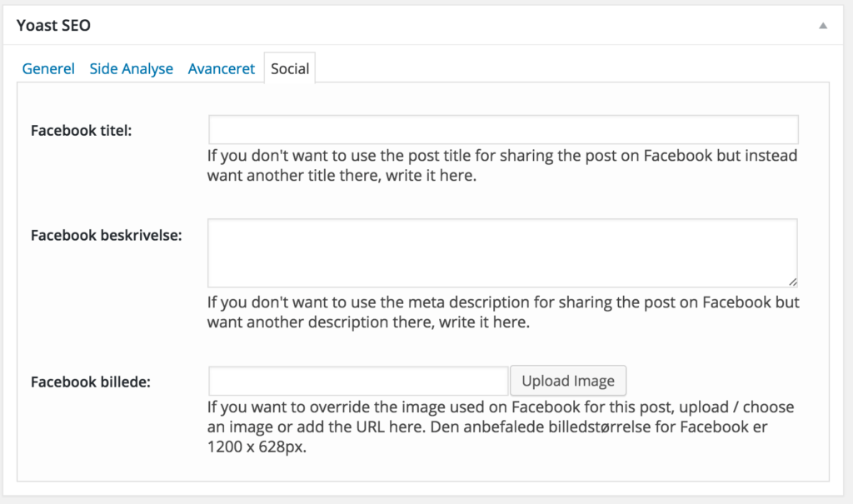Click the Upload Image button
853x504 pixels.
tap(568, 381)
